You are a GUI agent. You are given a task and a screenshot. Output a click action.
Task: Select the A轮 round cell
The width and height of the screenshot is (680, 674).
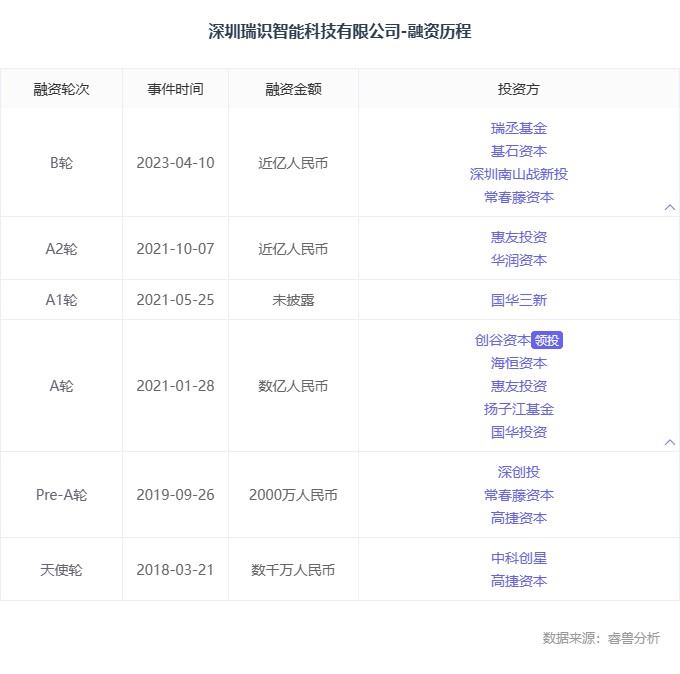pos(62,386)
